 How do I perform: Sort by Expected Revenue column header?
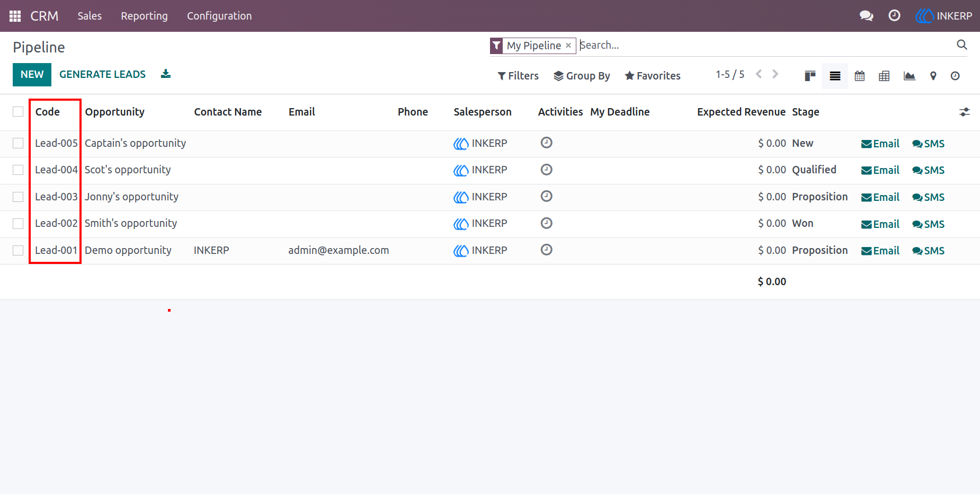point(741,112)
